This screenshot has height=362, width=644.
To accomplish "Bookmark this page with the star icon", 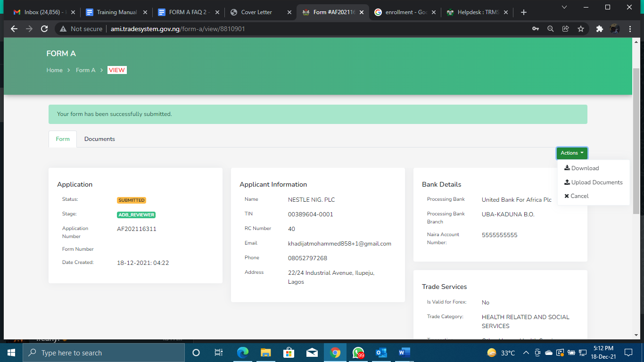I will click(581, 29).
